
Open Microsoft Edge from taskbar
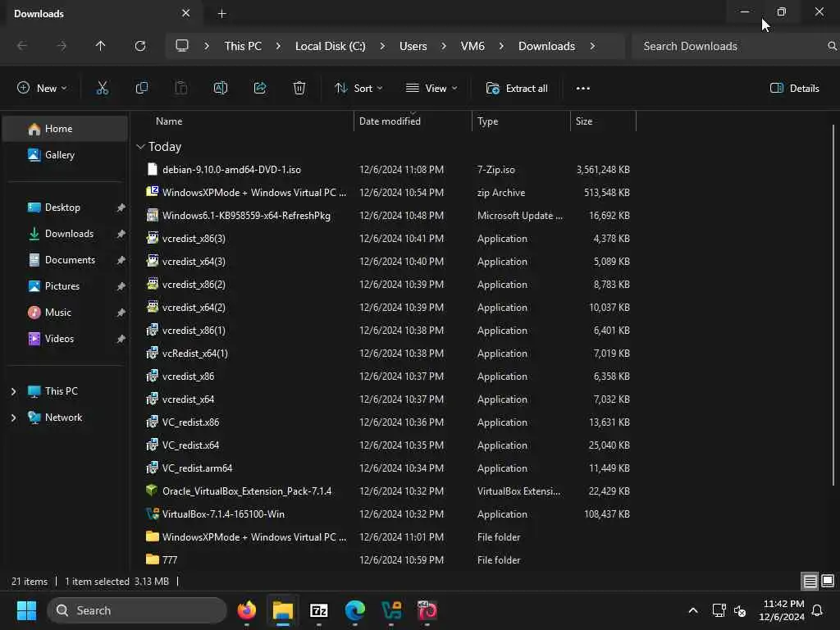354,610
